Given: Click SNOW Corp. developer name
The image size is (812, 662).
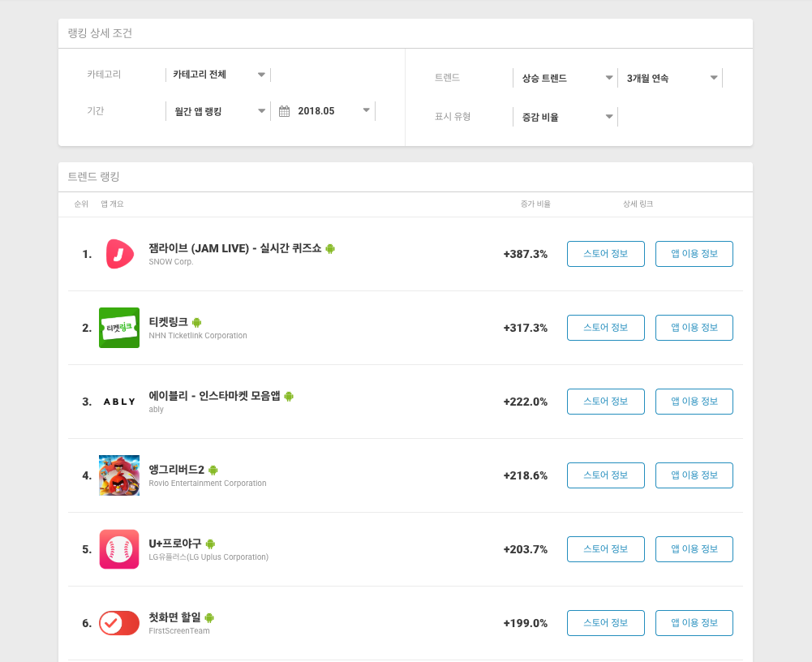Looking at the screenshot, I should 171,262.
